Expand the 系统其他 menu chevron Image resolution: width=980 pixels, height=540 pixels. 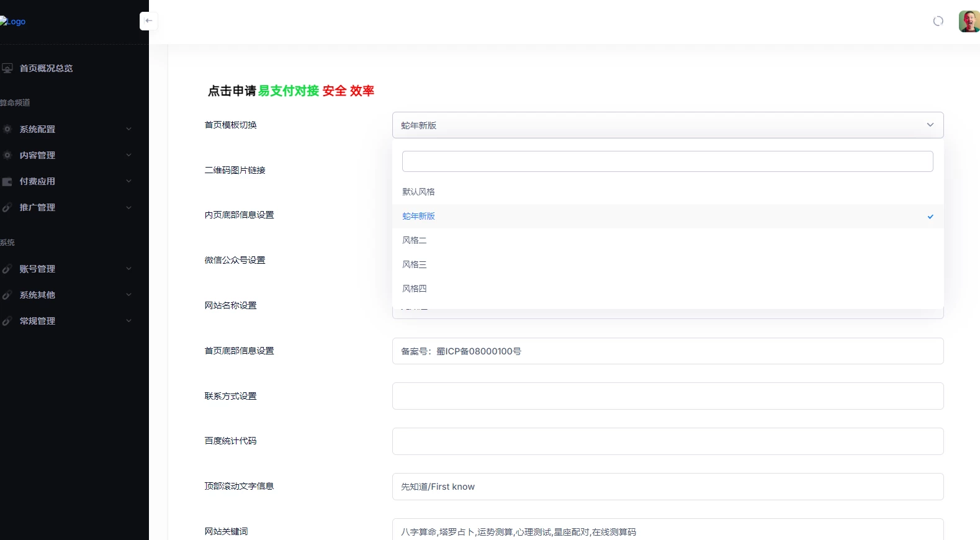[x=128, y=295]
